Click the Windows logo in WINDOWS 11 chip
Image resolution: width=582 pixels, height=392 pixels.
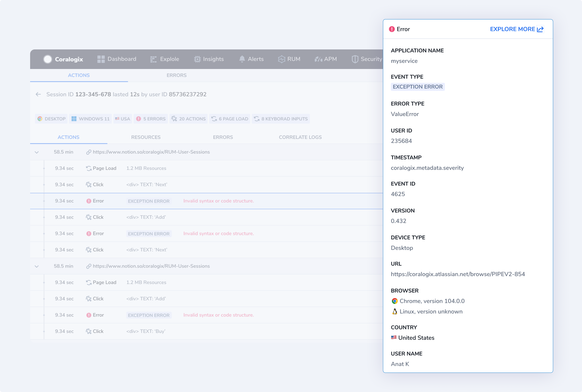74,119
